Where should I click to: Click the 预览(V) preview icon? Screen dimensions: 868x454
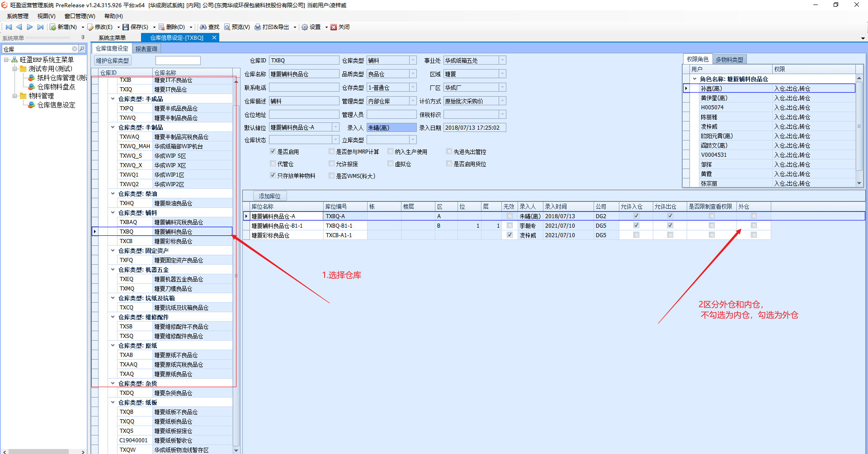click(227, 27)
